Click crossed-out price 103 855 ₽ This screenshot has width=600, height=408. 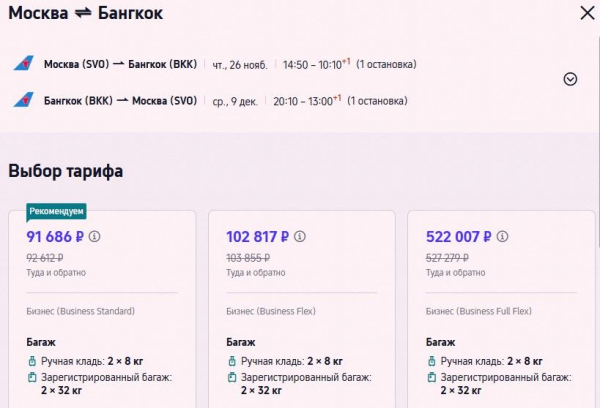(x=248, y=258)
